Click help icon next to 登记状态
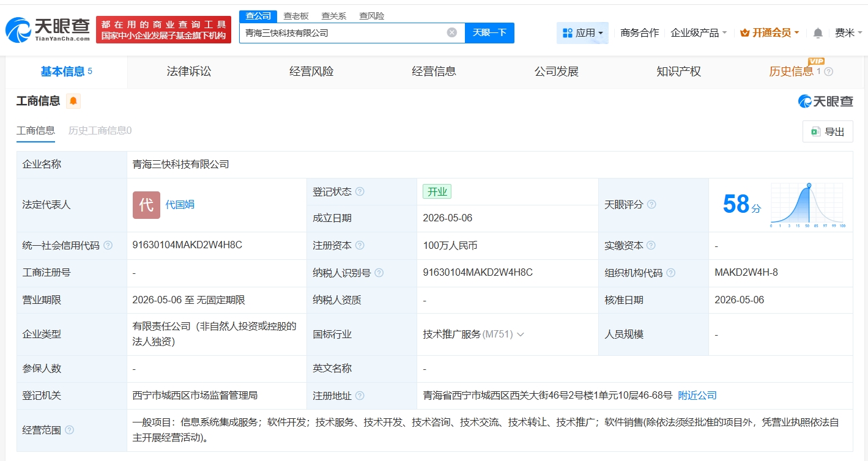868x461 pixels. [x=360, y=191]
